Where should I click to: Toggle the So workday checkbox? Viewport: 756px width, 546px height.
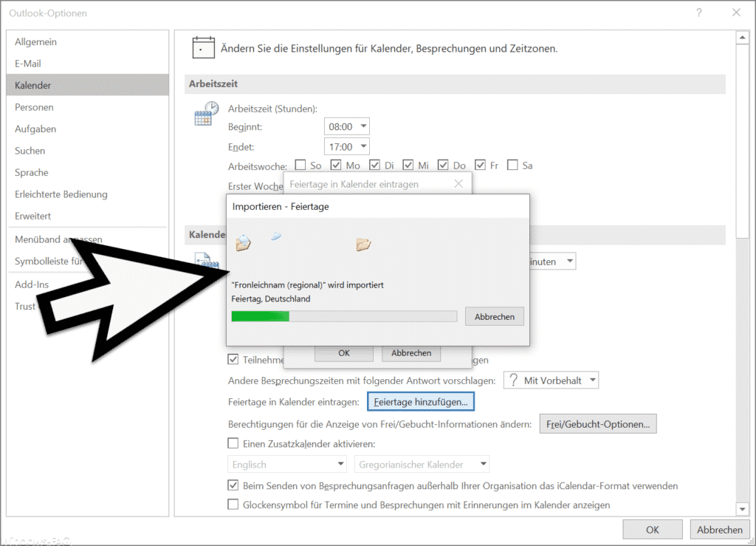(x=300, y=165)
